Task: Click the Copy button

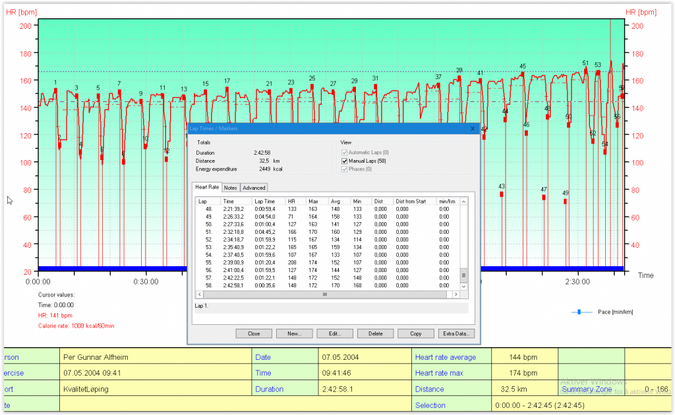Action: point(416,333)
